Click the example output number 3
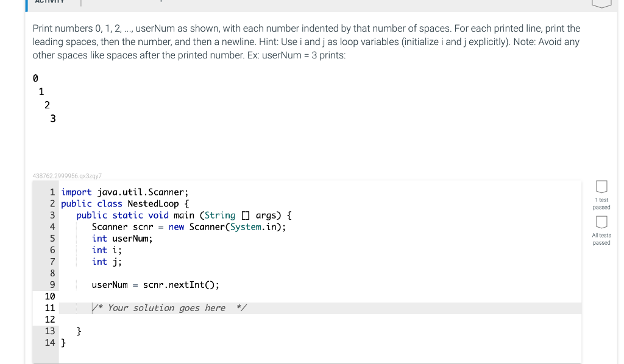This screenshot has width=624, height=364. click(52, 118)
